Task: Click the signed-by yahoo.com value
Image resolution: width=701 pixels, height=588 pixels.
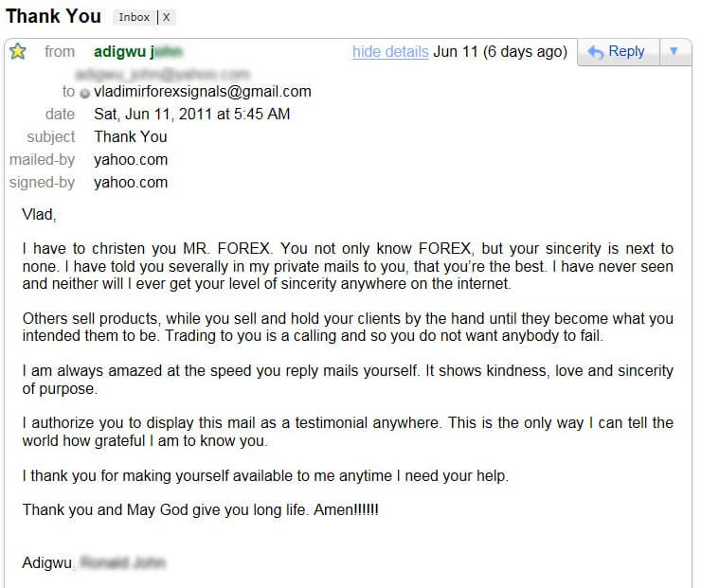Action: 131,183
